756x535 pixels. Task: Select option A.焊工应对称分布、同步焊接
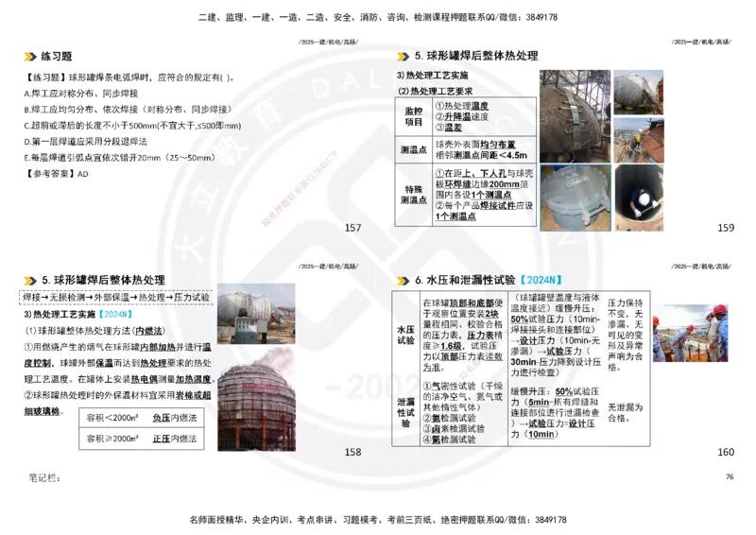(81, 94)
